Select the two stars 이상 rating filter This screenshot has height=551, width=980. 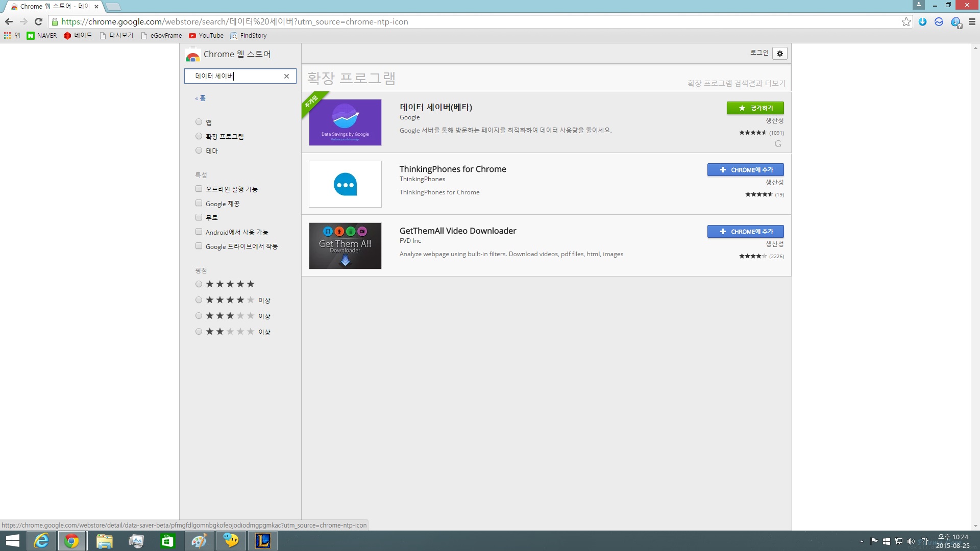pos(199,332)
